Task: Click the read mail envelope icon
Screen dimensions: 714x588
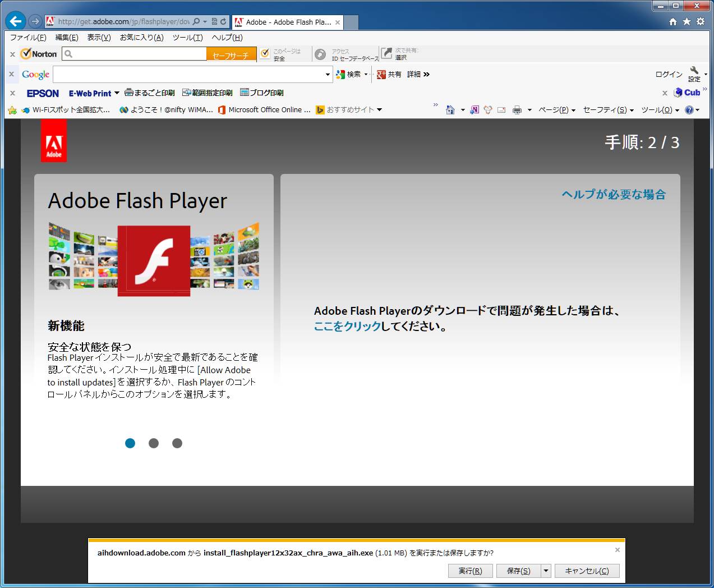Action: point(501,110)
